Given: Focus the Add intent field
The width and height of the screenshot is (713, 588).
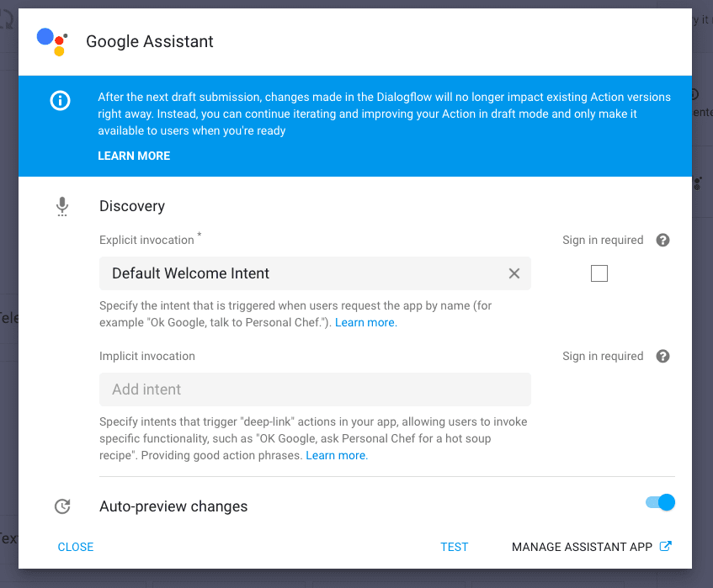Looking at the screenshot, I should coord(315,389).
